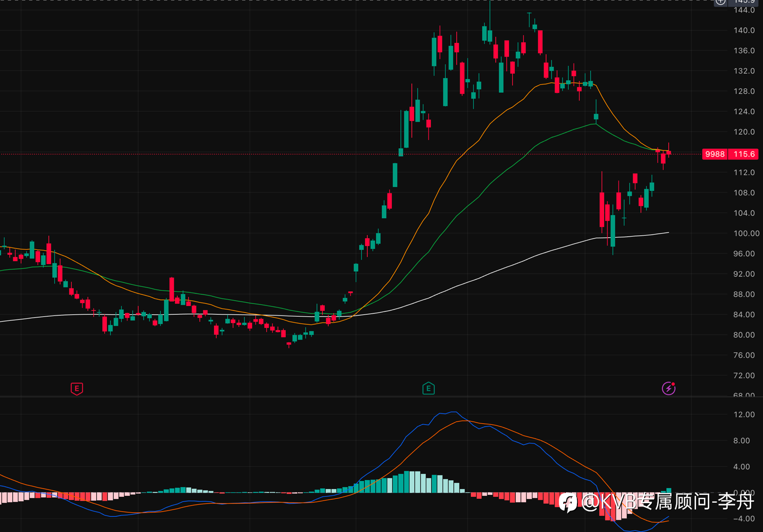Click the 88.00 price axis label
Image resolution: width=763 pixels, height=532 pixels.
click(744, 294)
